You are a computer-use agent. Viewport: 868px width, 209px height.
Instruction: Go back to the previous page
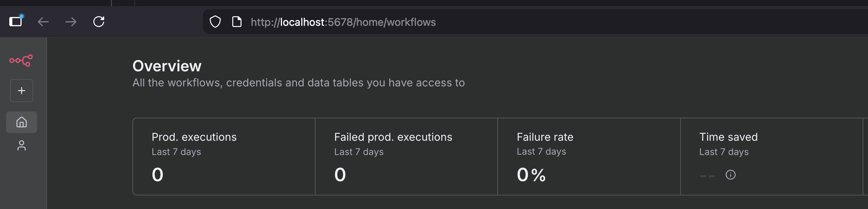43,22
